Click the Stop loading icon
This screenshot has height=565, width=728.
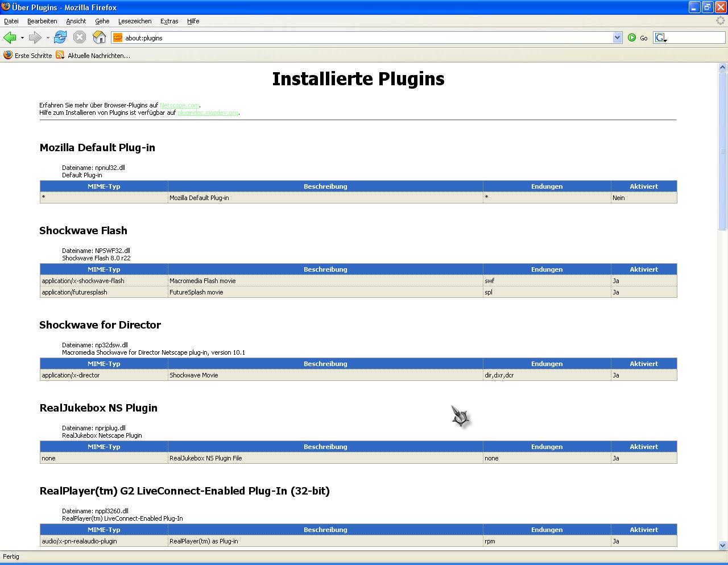click(x=80, y=38)
